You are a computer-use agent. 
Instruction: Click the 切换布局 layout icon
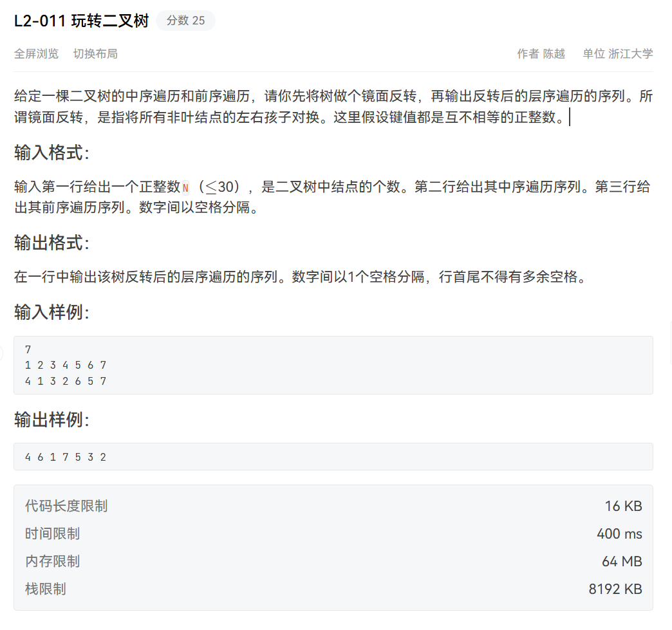(95, 54)
